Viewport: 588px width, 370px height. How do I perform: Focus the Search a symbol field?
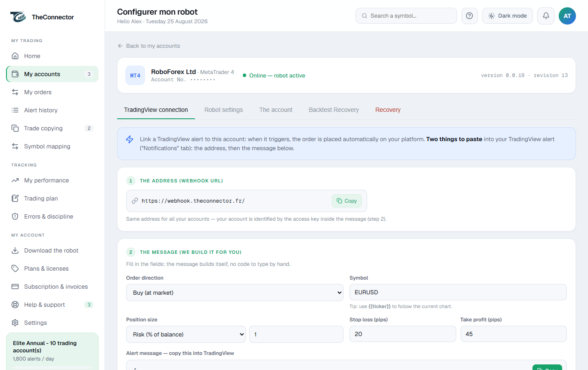coord(406,16)
